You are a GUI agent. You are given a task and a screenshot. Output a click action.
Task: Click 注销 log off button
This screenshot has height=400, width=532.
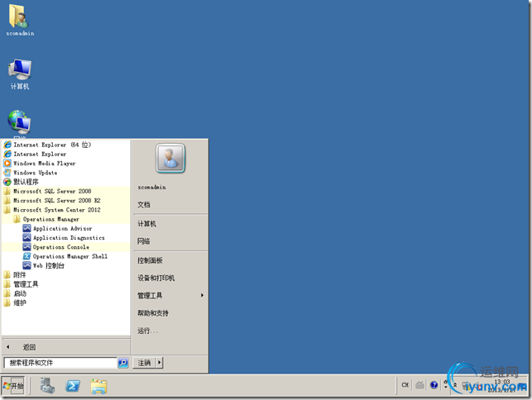coord(145,363)
